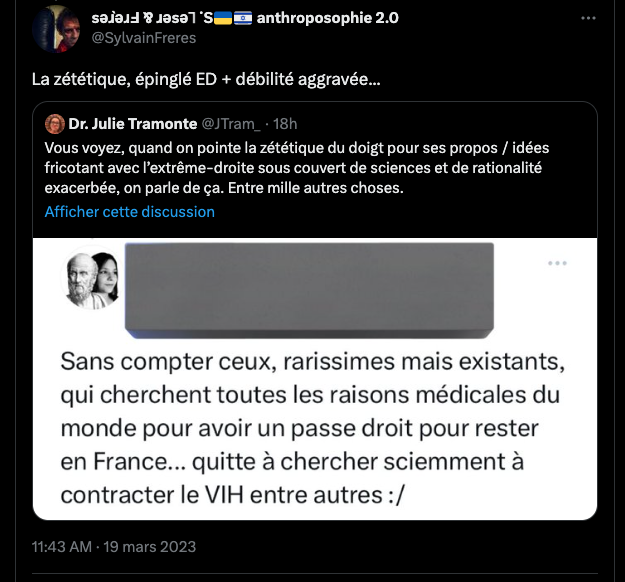Open the Dr. Julie Tramonte name link
Viewport: 625px width, 582px height.
click(133, 124)
